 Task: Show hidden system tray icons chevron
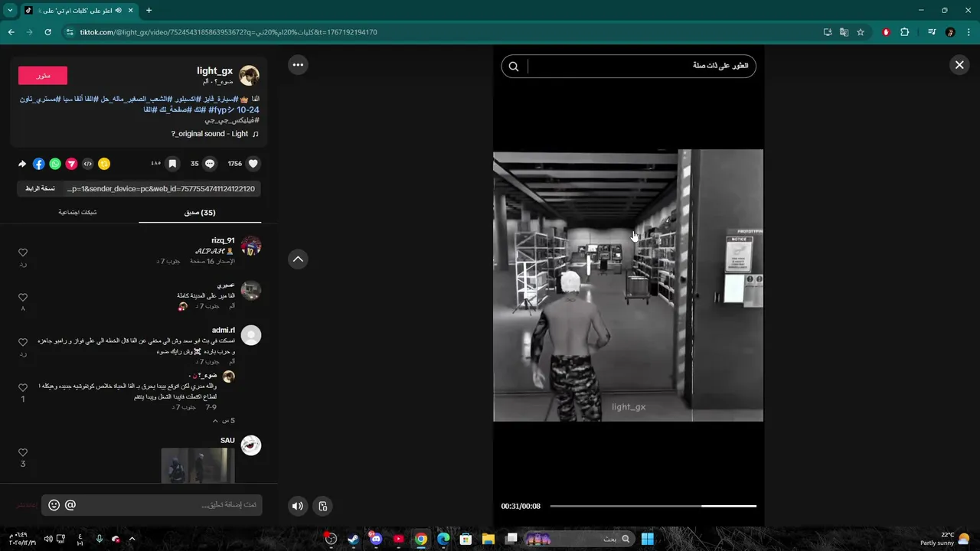tap(132, 539)
